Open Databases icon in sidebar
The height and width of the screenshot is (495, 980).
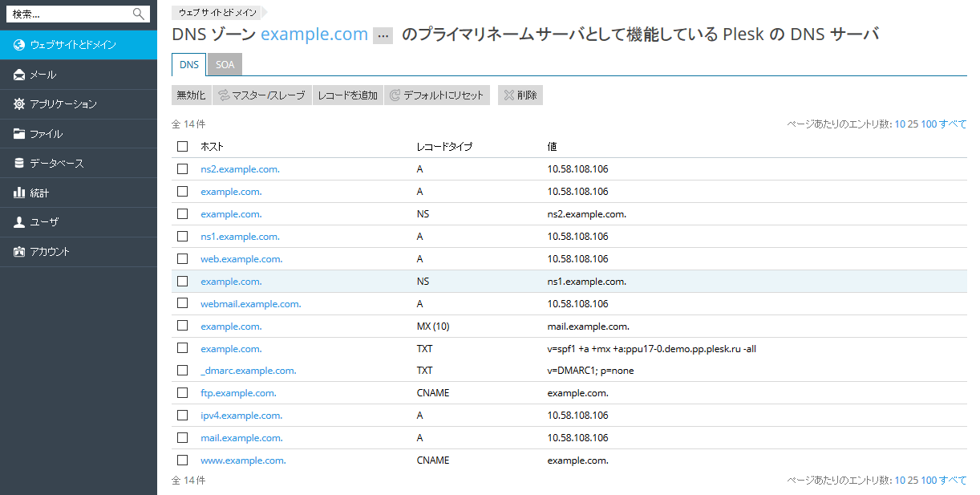point(19,164)
